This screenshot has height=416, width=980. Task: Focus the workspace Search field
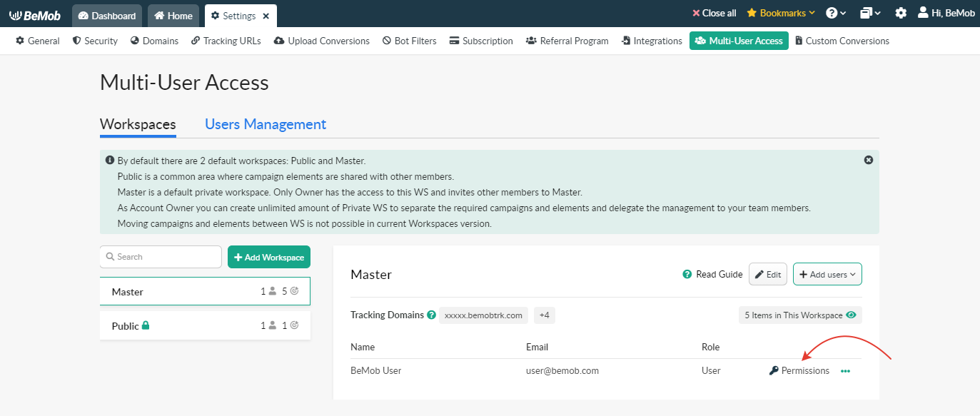click(x=161, y=257)
